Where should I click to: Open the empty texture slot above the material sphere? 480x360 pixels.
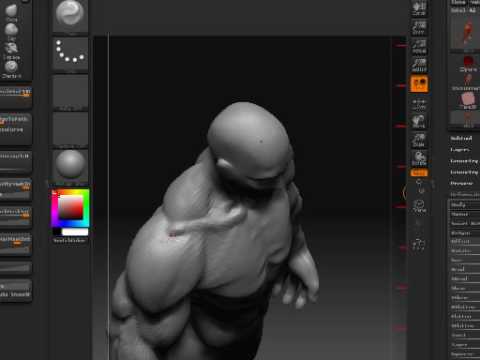70,129
